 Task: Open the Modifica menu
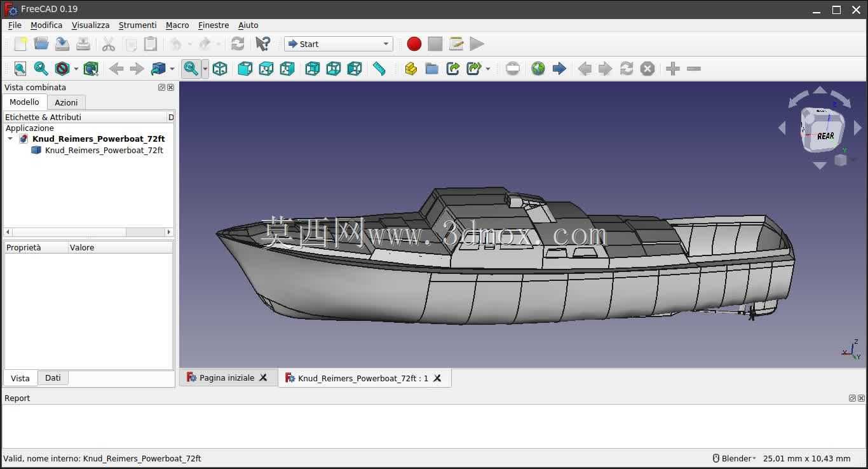(46, 25)
